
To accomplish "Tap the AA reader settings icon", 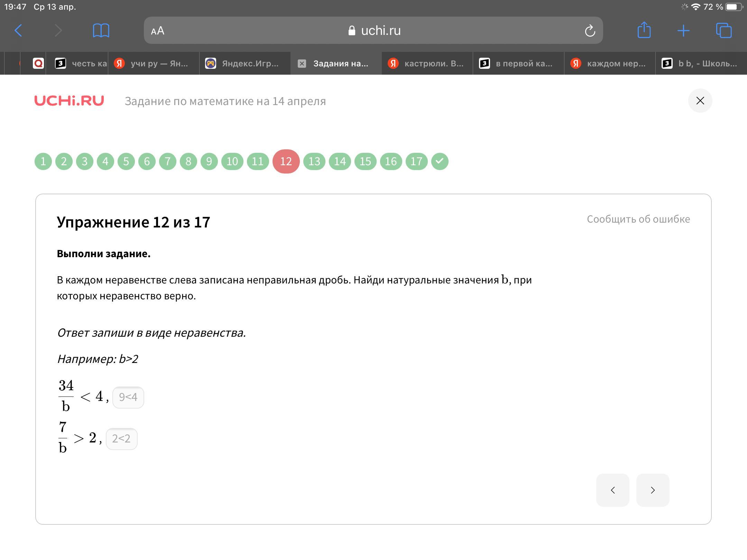I will [x=158, y=31].
